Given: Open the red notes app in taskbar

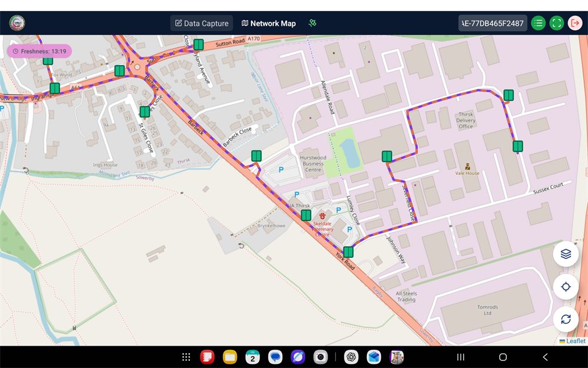Looking at the screenshot, I should 207,357.
